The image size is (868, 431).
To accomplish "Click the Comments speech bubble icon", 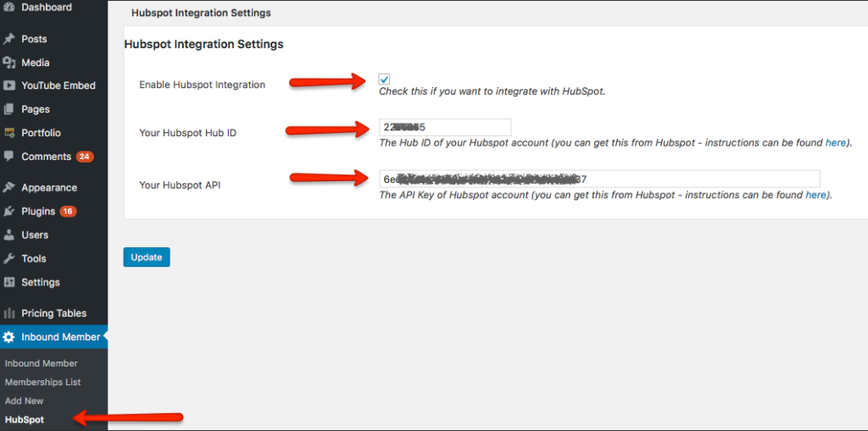I will pyautogui.click(x=8, y=157).
